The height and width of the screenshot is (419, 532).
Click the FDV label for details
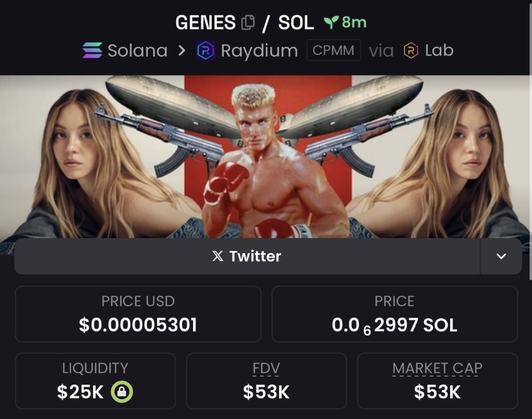(266, 368)
